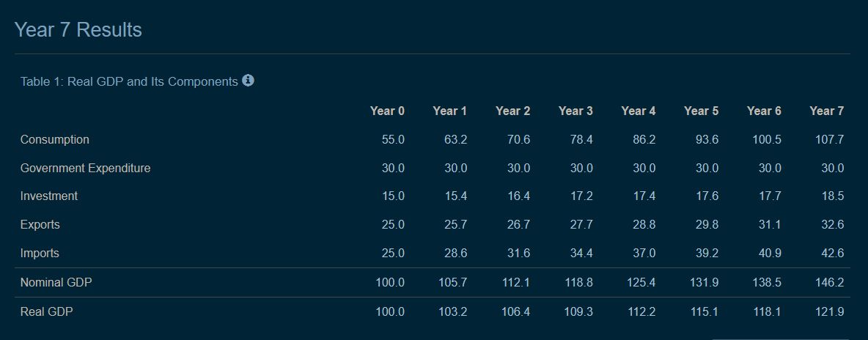Click Consumption Year 1 value 63.2
Screen dimensions: 868x340
click(x=455, y=139)
